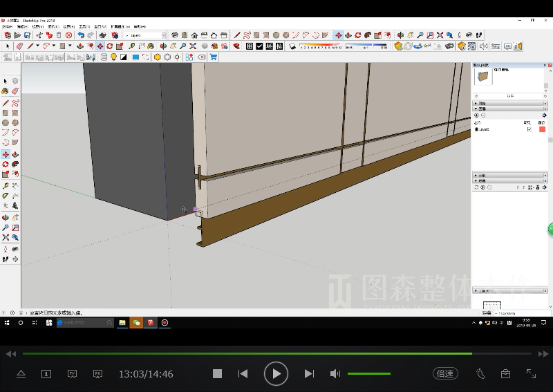
Task: Click the Eraser tool in left toolbar
Action: [15, 91]
